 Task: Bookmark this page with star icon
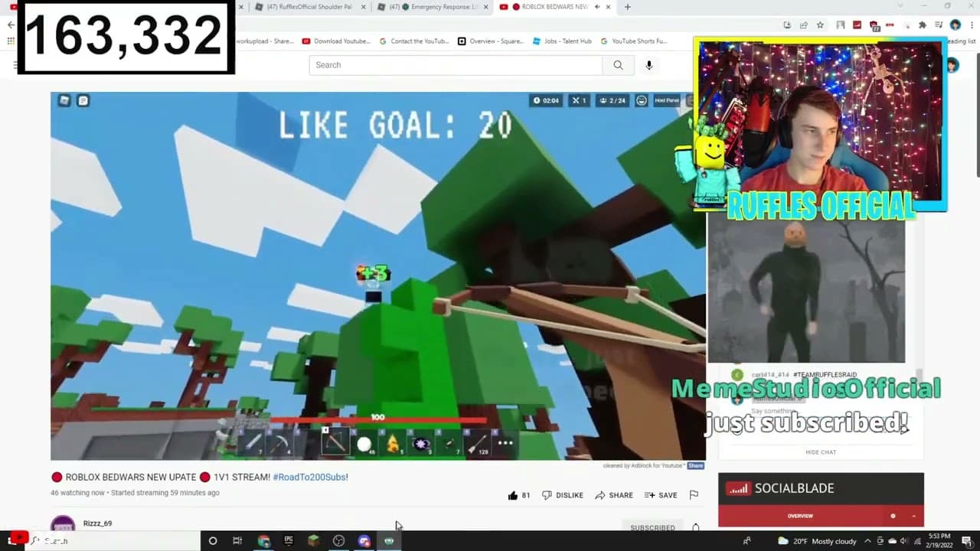[x=819, y=25]
